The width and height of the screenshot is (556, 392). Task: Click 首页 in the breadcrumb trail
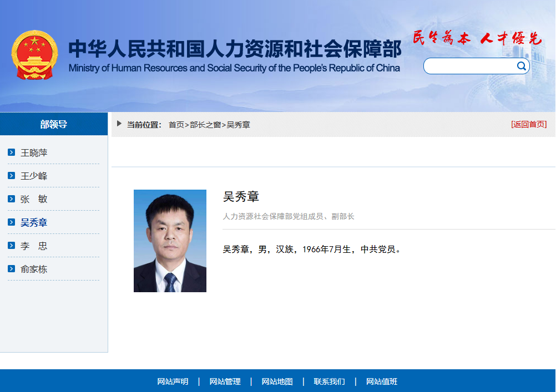(x=175, y=124)
